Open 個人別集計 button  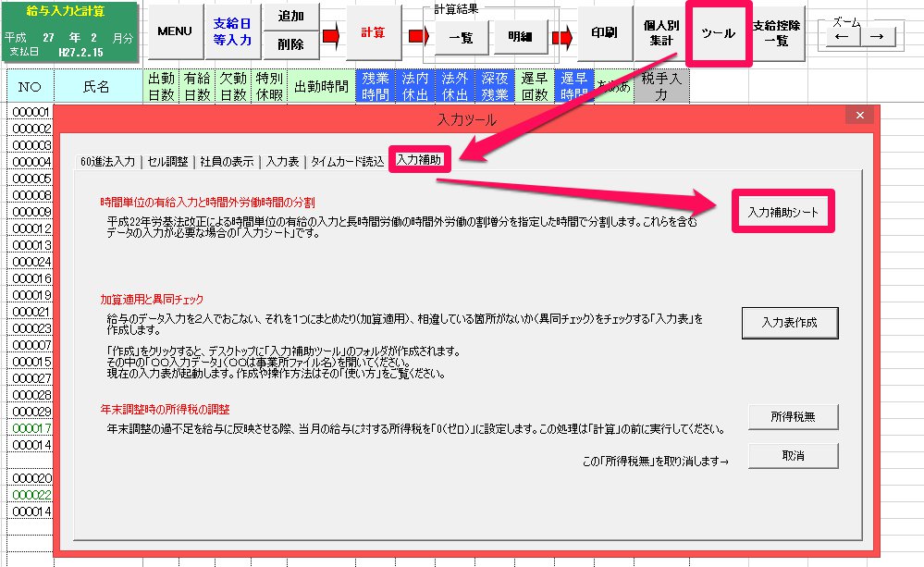tap(661, 33)
